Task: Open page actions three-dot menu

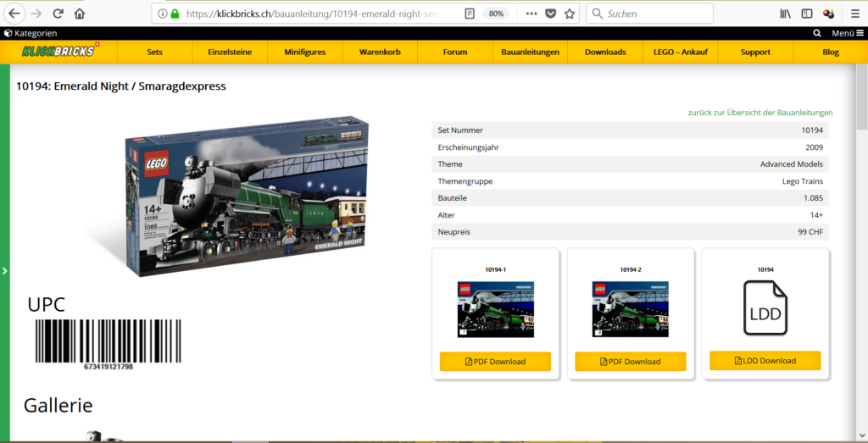Action: click(531, 14)
